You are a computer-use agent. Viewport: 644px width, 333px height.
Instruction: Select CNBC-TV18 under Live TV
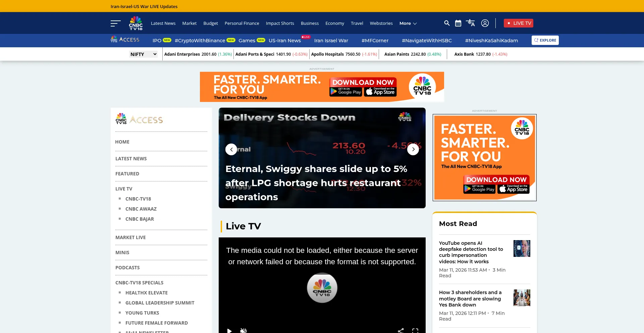138,199
